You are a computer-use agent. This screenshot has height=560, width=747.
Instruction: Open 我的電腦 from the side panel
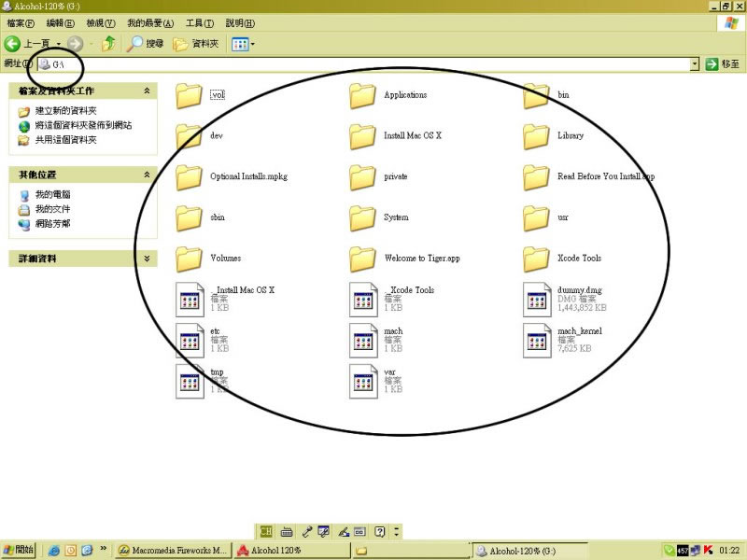point(52,194)
